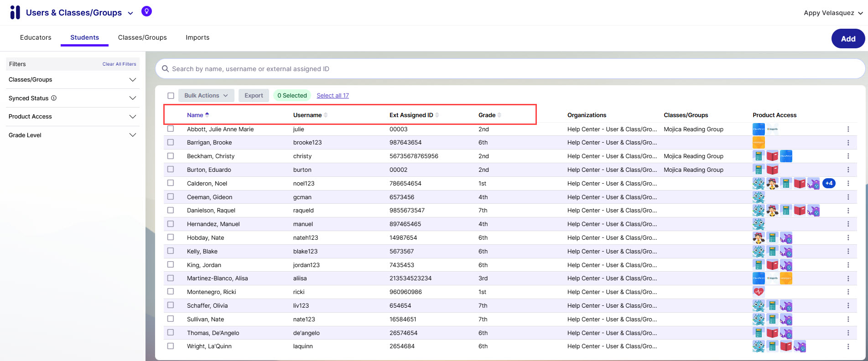The image size is (868, 361).
Task: Open the Bulk Actions dropdown
Action: click(206, 96)
